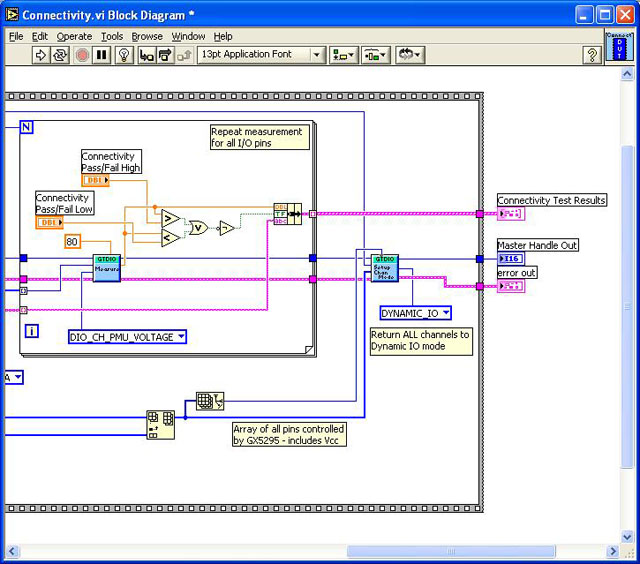Click the Master Handle Out label
This screenshot has width=640, height=564.
tap(538, 245)
